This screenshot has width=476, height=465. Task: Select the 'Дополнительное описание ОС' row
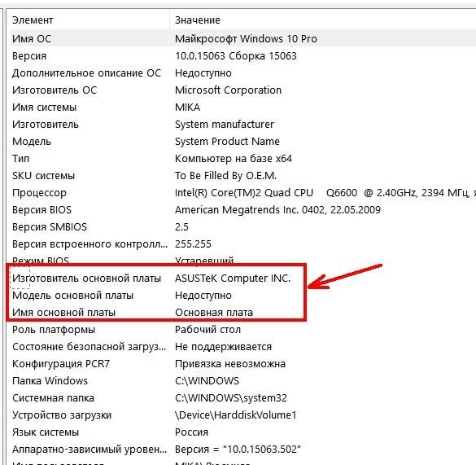point(242,73)
